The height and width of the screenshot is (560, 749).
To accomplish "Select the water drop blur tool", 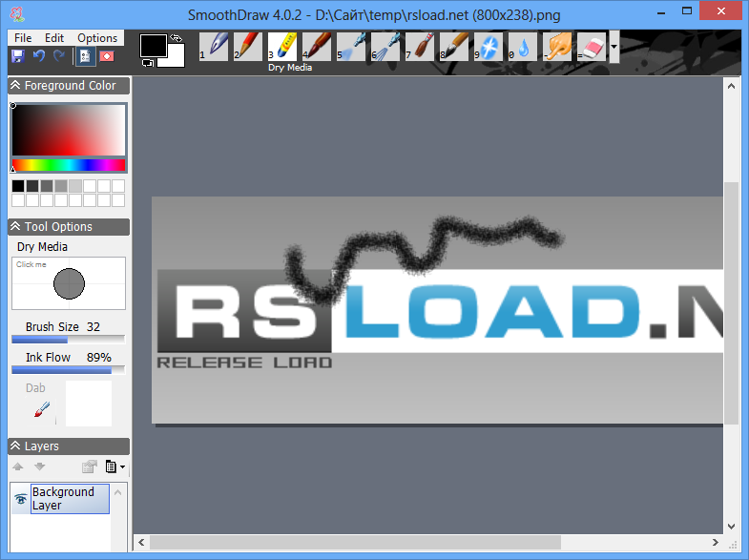I will click(x=523, y=47).
